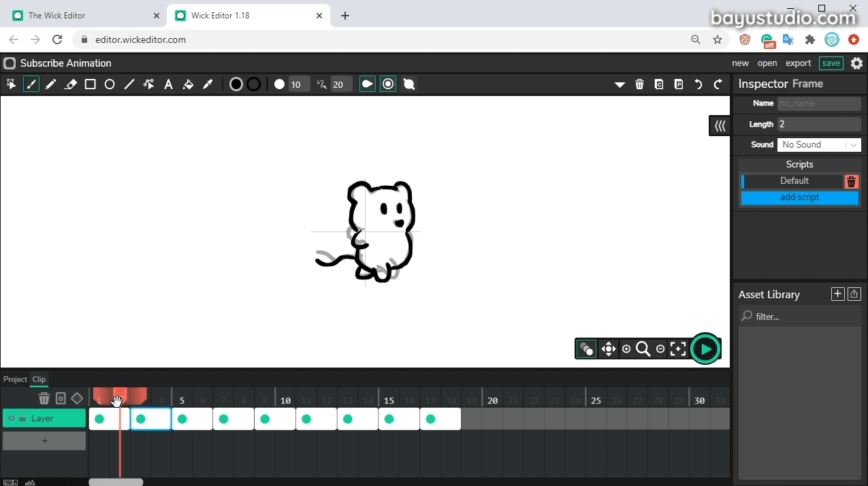Toggle visibility of the Layer
This screenshot has width=868, height=486.
[x=12, y=419]
